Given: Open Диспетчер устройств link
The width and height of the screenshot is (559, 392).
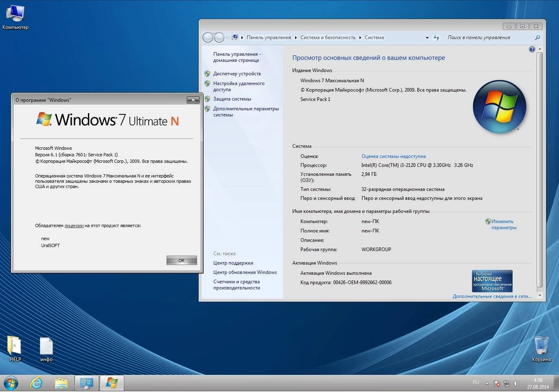Looking at the screenshot, I should pyautogui.click(x=237, y=74).
